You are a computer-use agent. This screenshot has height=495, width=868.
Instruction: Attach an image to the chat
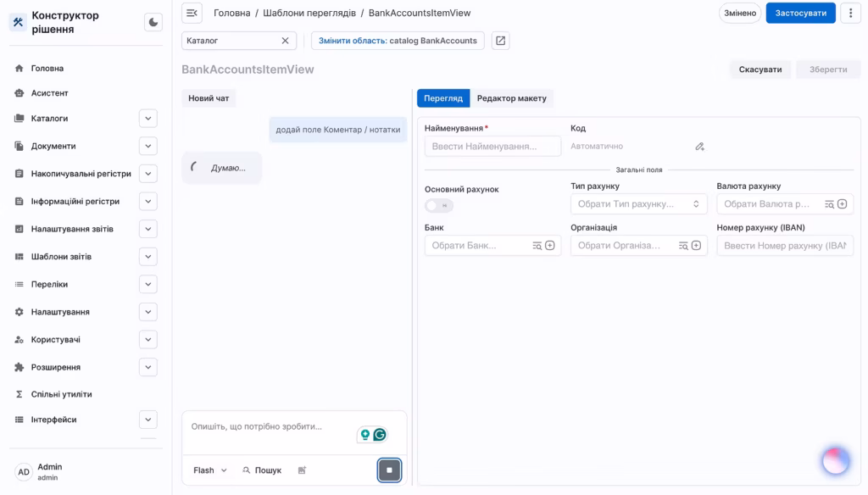(x=302, y=470)
